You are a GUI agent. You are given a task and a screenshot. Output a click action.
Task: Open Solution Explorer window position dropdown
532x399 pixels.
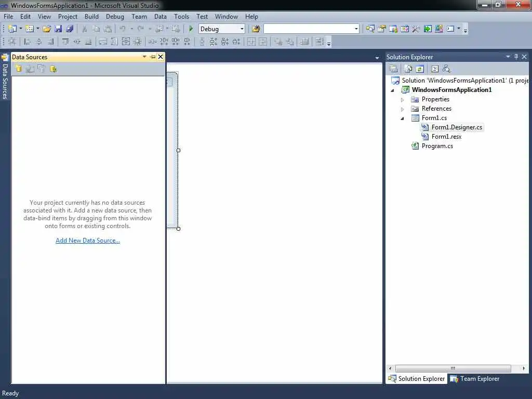(508, 57)
